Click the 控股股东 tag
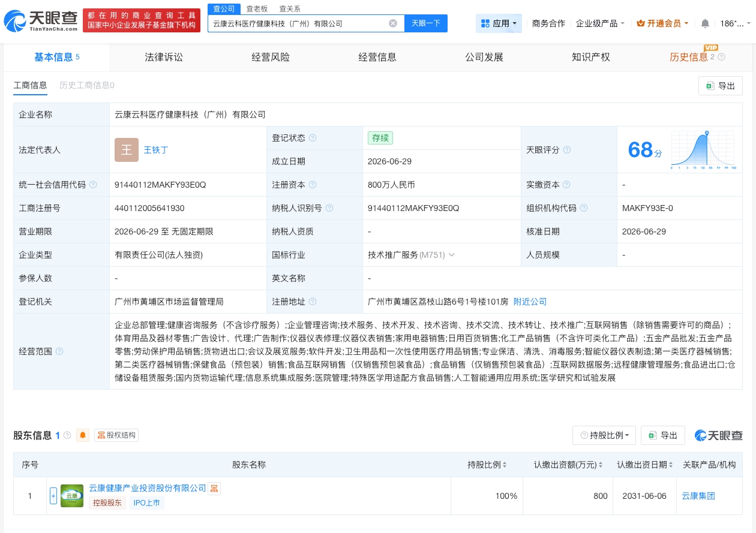The width and height of the screenshot is (756, 533). (x=107, y=503)
